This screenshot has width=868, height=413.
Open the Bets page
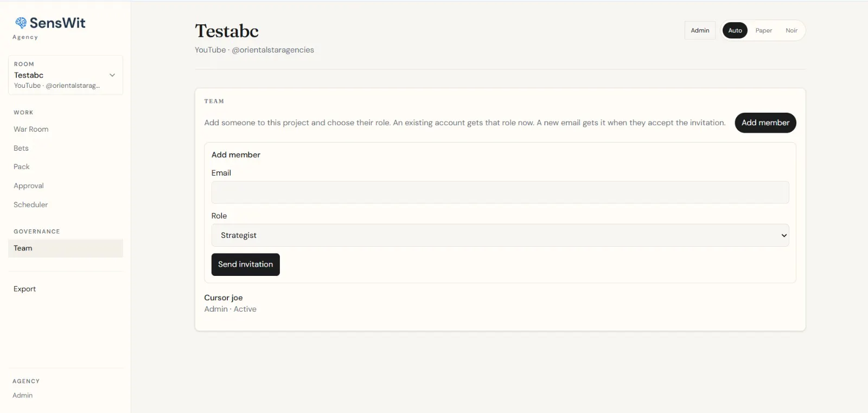pyautogui.click(x=21, y=148)
